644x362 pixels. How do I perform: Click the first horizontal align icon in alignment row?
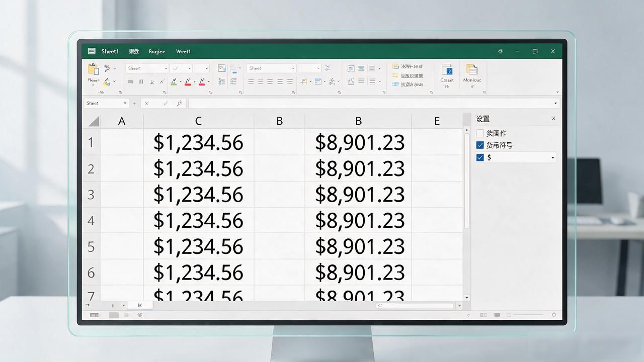[251, 81]
